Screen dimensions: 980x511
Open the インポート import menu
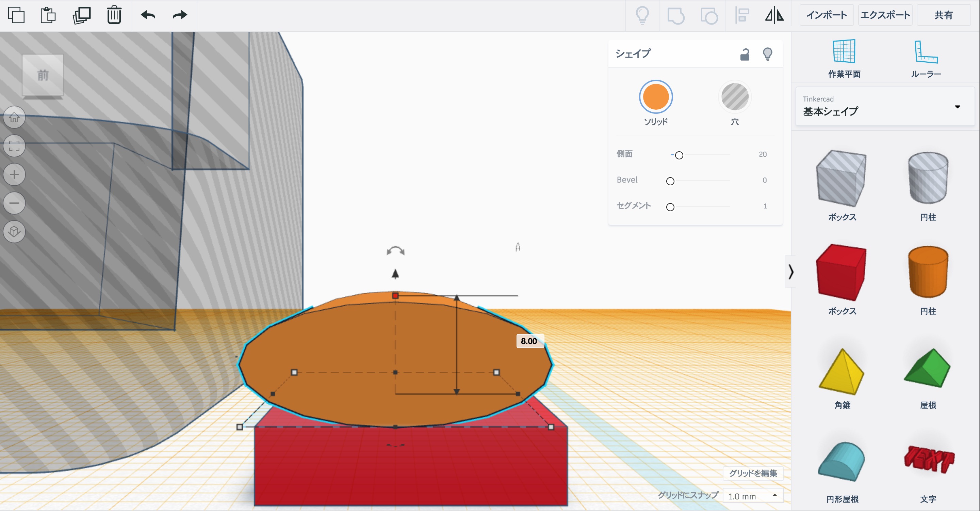[826, 15]
